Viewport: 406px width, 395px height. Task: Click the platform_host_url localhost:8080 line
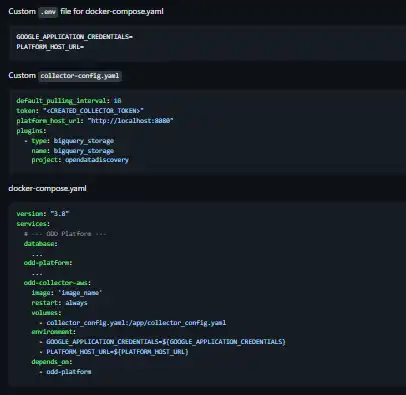95,121
